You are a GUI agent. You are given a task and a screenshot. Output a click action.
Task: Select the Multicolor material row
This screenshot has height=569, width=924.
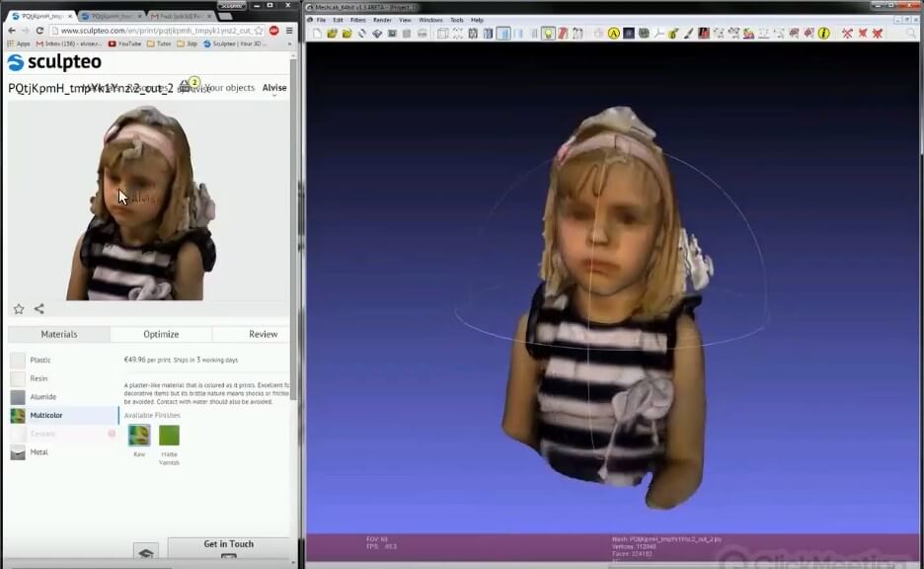63,415
